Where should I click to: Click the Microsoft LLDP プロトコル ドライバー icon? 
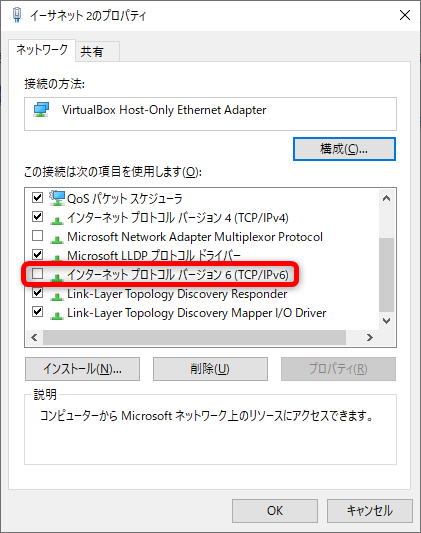coord(57,258)
